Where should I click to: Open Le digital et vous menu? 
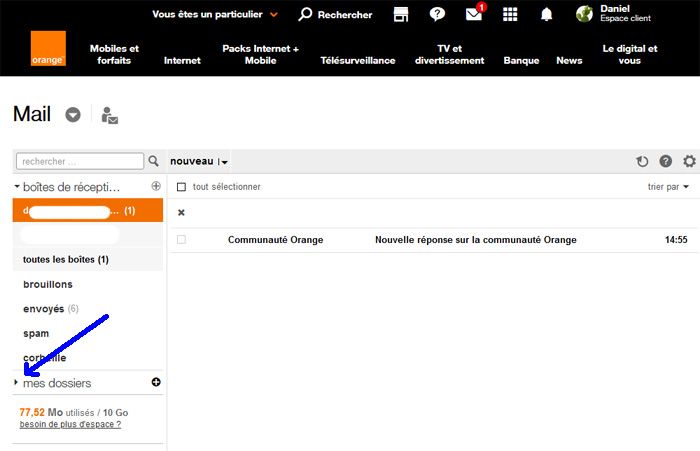(630, 54)
